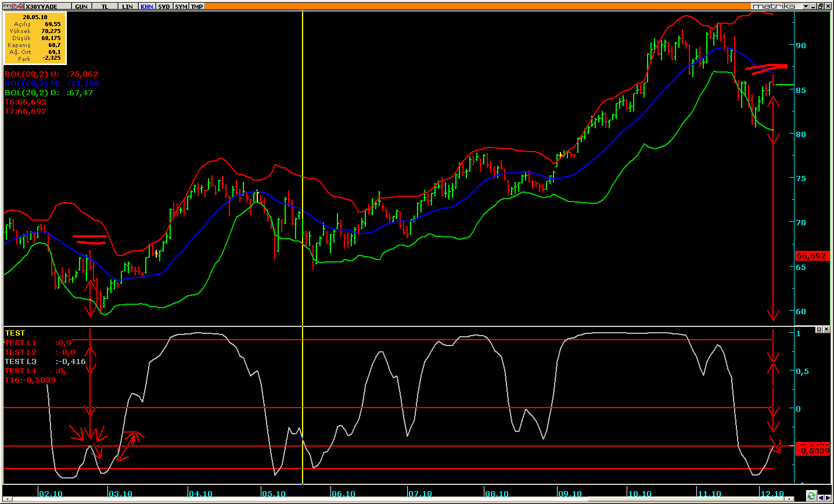
Task: Click the green refresh icon at bottom right
Action: tap(811, 496)
